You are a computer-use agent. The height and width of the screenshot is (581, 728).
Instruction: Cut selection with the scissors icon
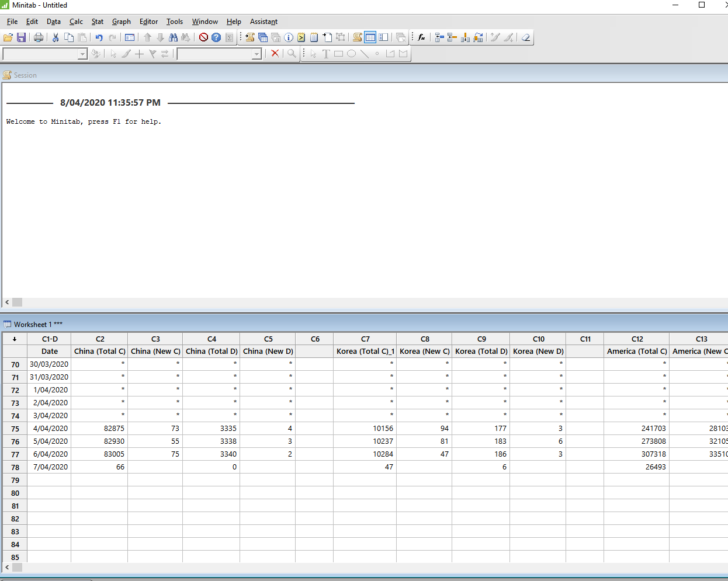[56, 37]
